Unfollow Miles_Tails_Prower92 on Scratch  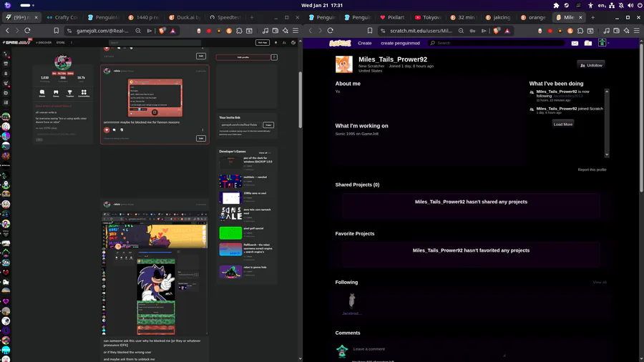[592, 65]
